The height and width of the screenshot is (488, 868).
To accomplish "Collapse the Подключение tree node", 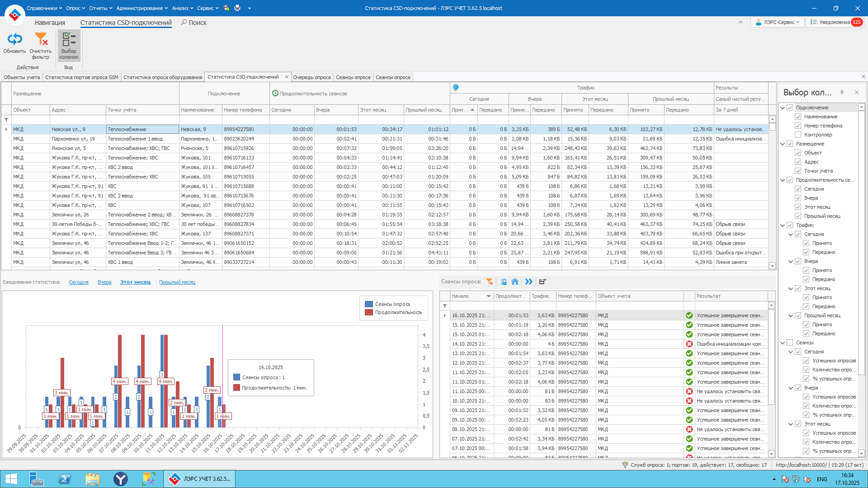I will [x=783, y=108].
